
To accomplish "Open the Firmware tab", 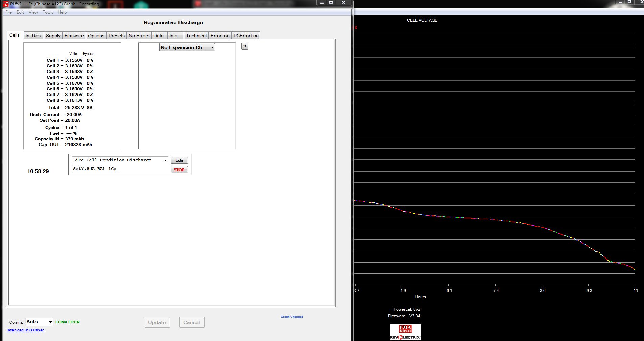I will [74, 36].
